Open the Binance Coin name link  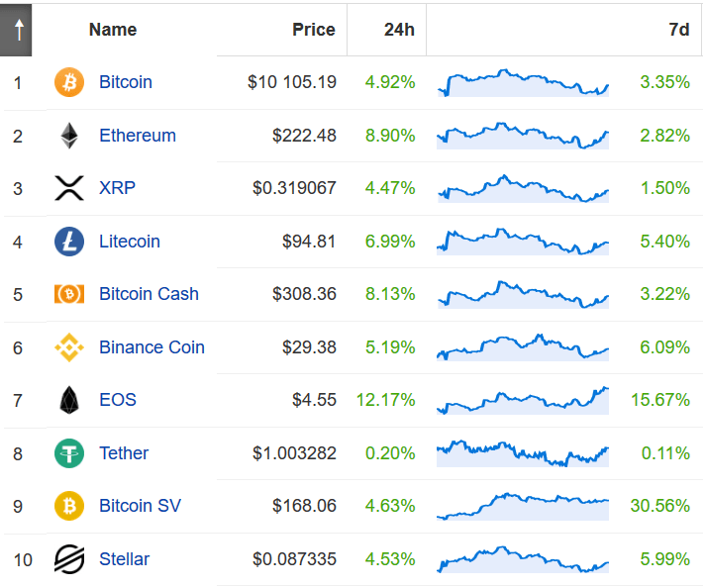151,347
